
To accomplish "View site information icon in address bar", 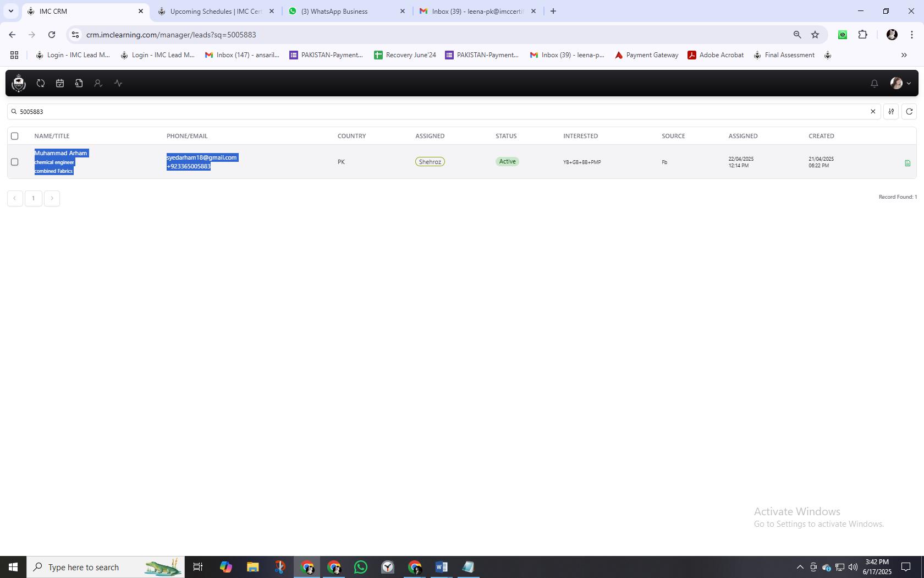I will [75, 35].
